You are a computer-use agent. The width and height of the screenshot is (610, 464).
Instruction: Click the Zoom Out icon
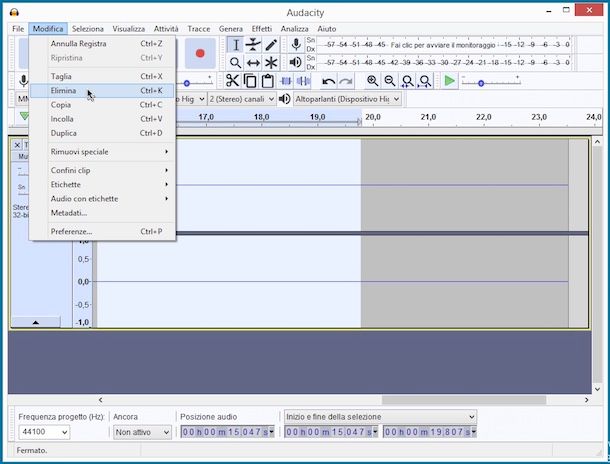pos(390,81)
